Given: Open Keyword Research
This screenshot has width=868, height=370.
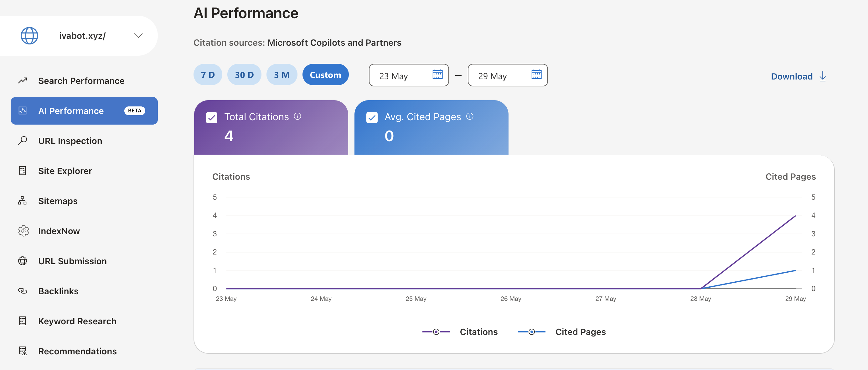Looking at the screenshot, I should point(77,321).
